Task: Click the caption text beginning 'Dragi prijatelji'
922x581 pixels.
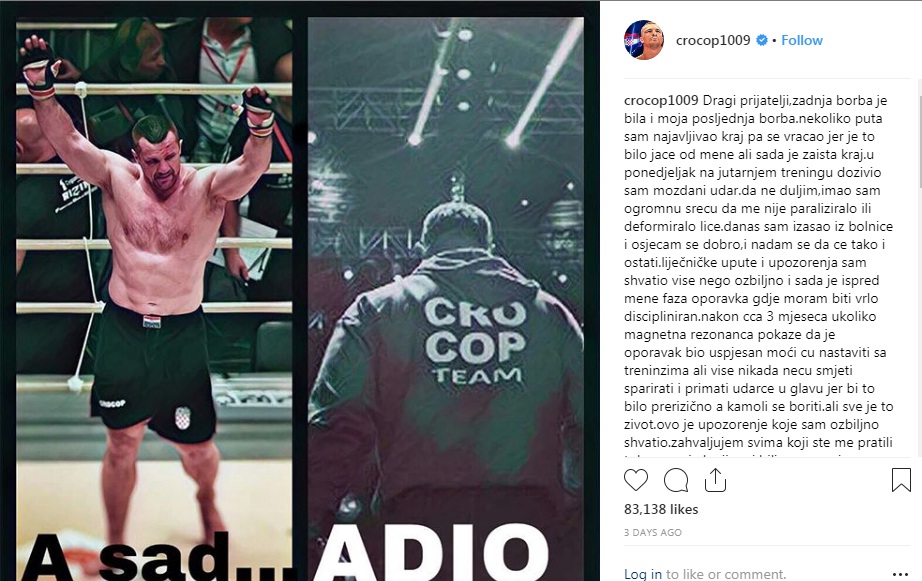Action: point(759,271)
